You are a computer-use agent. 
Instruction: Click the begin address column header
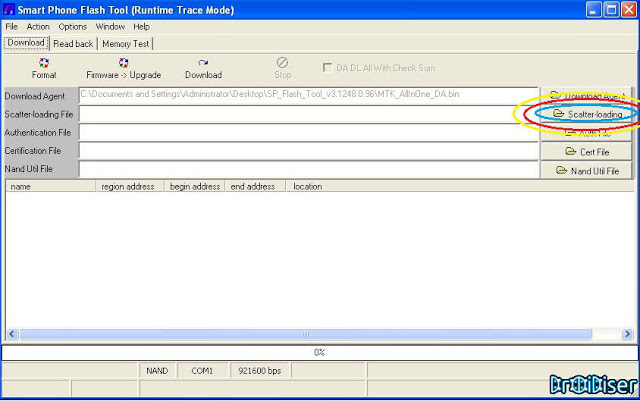[x=195, y=187]
